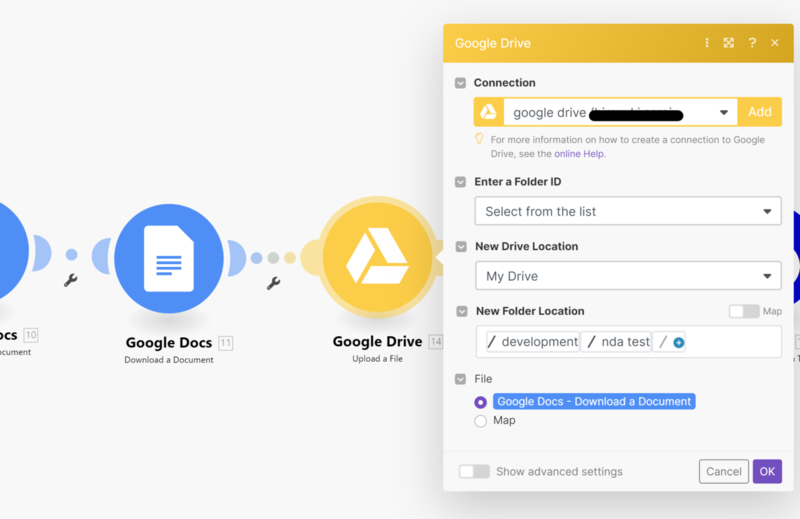This screenshot has width=800, height=519.
Task: Click the Google Drive module title label
Action: (377, 341)
